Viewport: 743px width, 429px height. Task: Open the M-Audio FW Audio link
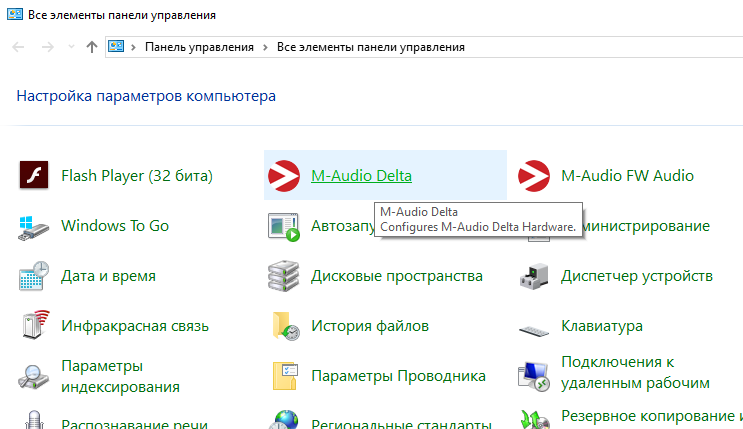(627, 176)
